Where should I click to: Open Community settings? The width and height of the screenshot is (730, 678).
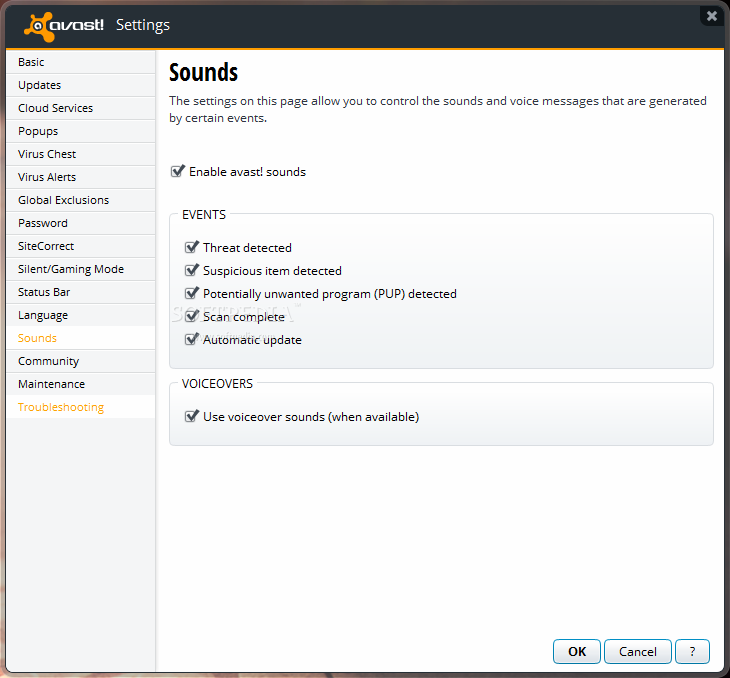pyautogui.click(x=81, y=361)
